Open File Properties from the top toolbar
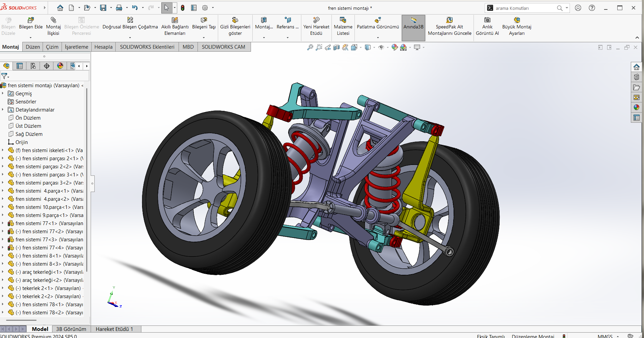 (x=194, y=8)
